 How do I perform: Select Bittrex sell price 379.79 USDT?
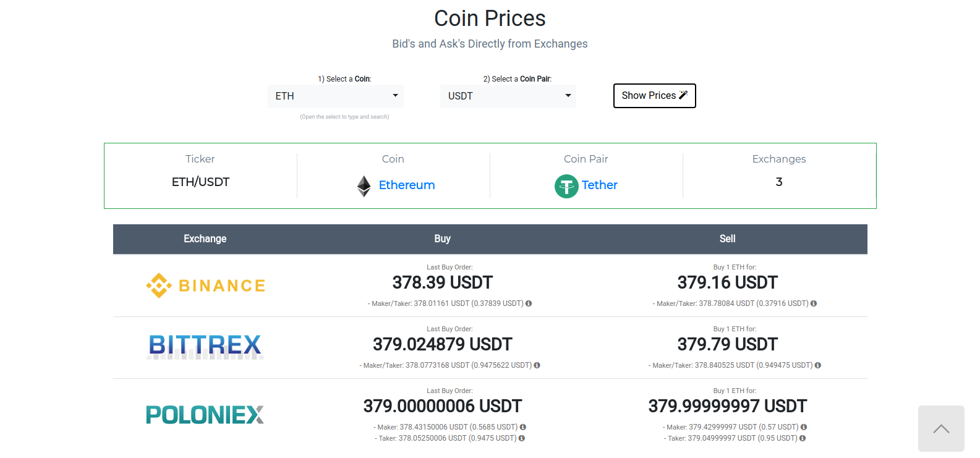pyautogui.click(x=728, y=344)
